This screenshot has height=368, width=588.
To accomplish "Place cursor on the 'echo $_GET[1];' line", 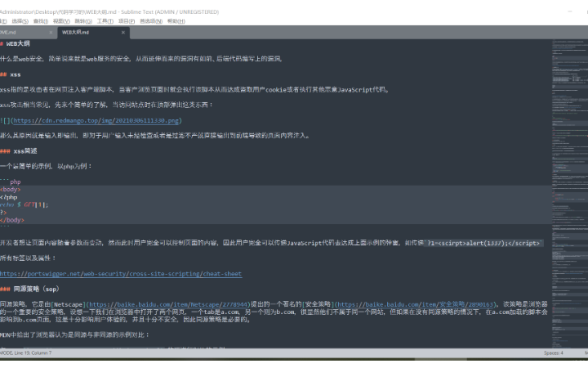I will tap(24, 205).
